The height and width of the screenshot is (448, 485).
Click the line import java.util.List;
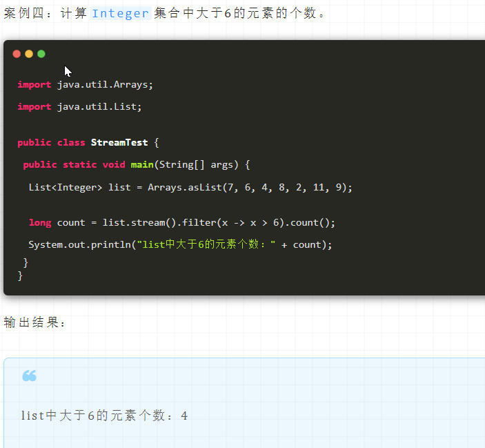tap(79, 107)
